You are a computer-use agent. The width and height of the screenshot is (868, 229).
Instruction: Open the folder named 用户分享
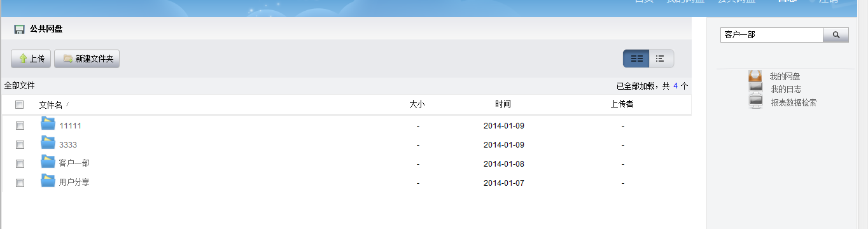click(74, 183)
